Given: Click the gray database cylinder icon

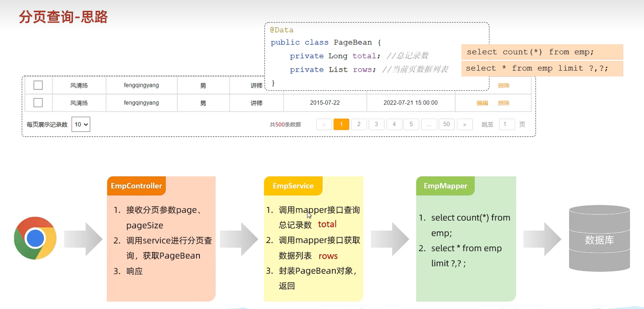Looking at the screenshot, I should point(599,238).
